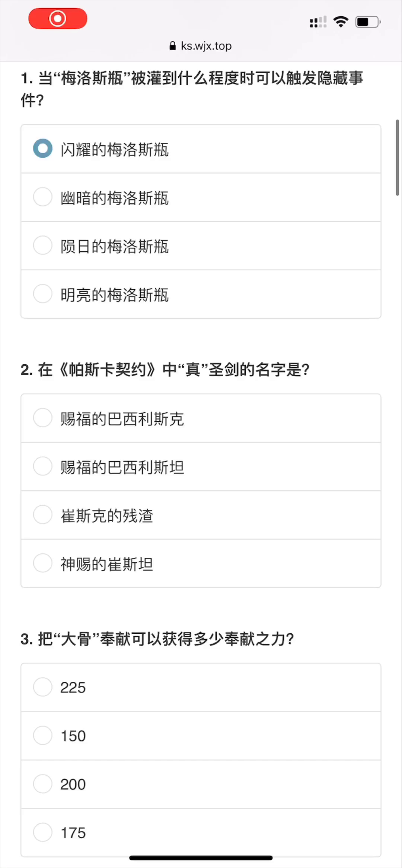Select the 175 answer option
Viewport: 402px width, 868px height.
(x=43, y=832)
